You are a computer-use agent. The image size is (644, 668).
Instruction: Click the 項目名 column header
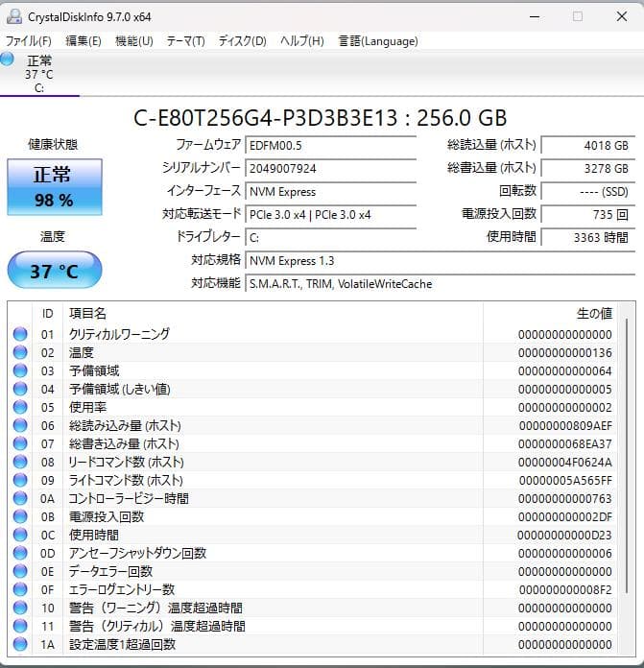pyautogui.click(x=273, y=314)
